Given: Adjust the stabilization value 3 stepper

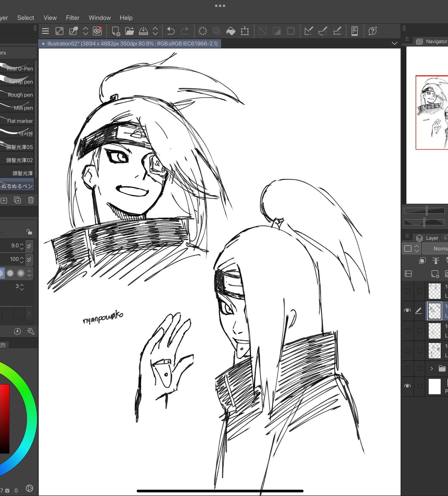Looking at the screenshot, I should pos(21,286).
